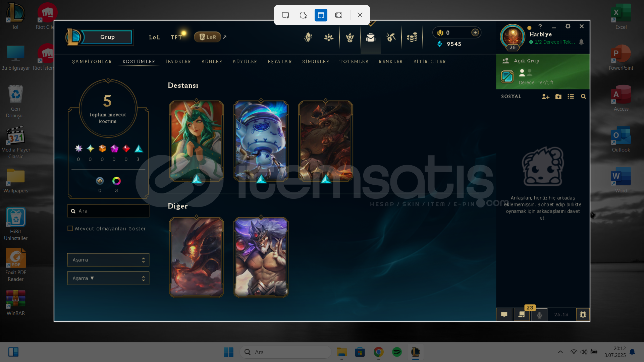Switch to BİTİRİCİLER tab
This screenshot has height=362, width=644.
coord(430,62)
